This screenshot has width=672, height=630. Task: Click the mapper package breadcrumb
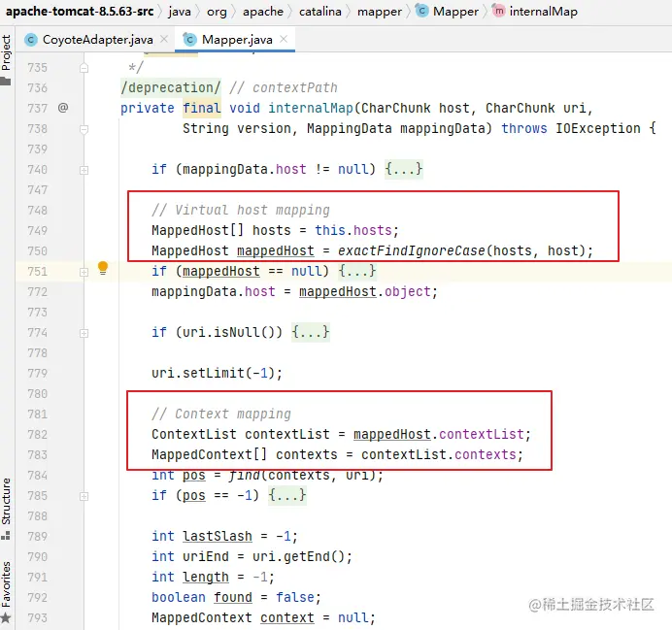(x=380, y=12)
